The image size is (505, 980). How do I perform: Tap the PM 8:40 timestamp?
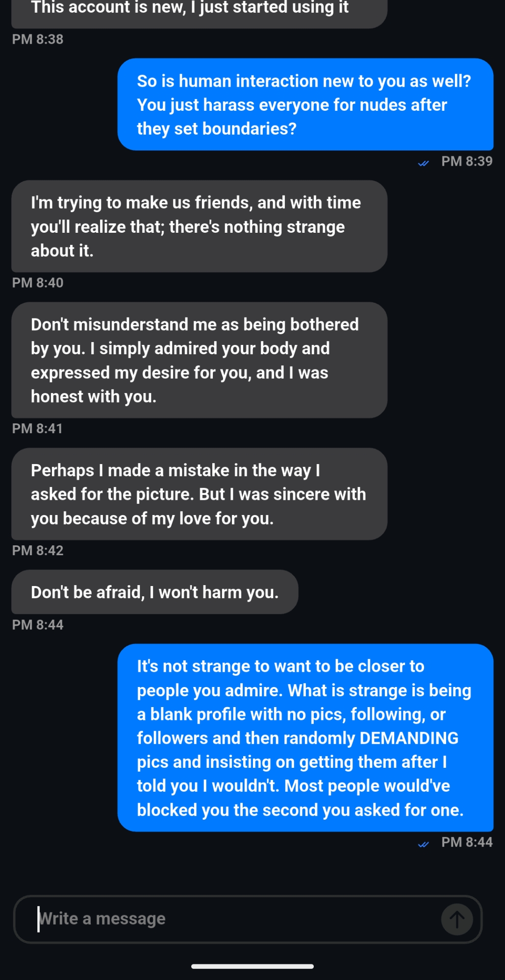coord(38,283)
